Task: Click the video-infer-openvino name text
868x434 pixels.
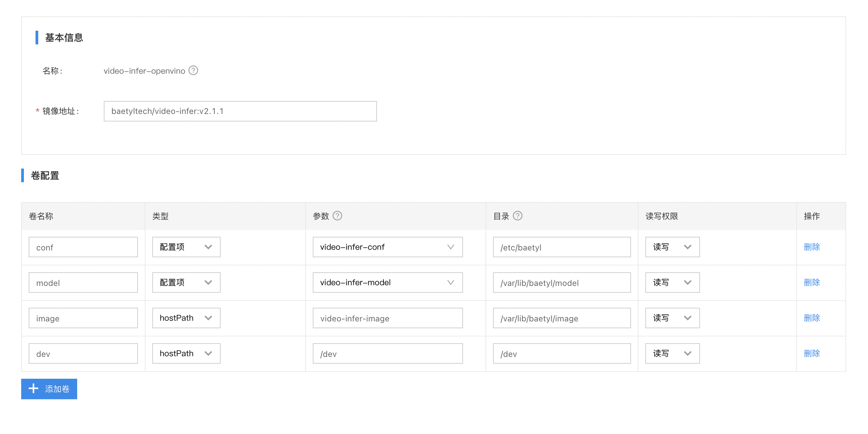Action: [x=144, y=71]
